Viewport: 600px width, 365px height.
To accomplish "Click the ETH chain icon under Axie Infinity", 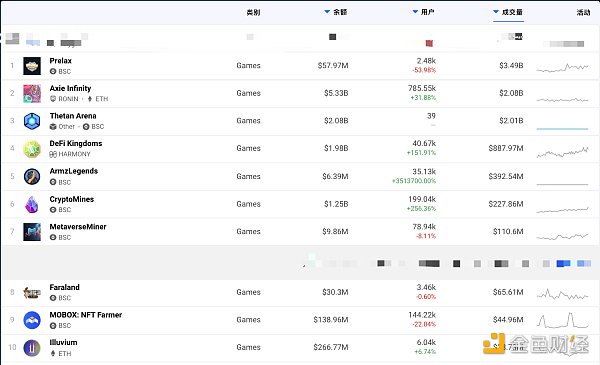I will (x=90, y=99).
